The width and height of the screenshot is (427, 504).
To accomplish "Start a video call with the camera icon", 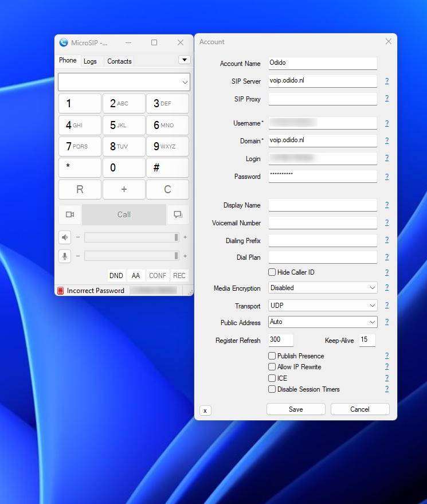I will pos(70,214).
